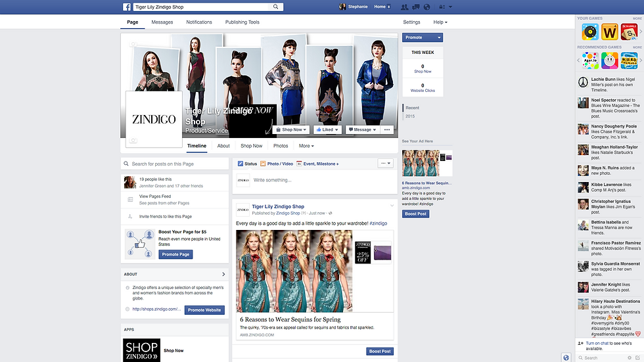Screen dimensions: 644x362
Task: Open the Message dropdown button
Action: coord(362,129)
